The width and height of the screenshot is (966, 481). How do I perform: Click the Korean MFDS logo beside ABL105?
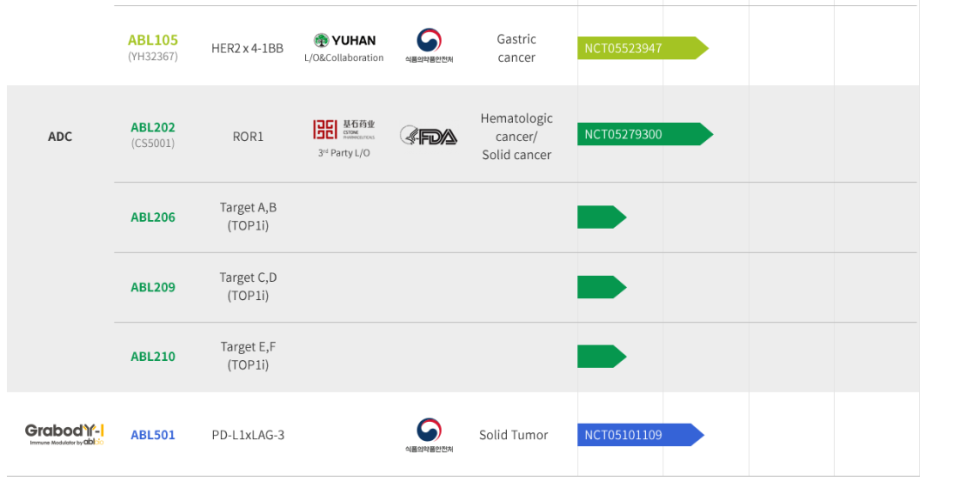[x=429, y=46]
